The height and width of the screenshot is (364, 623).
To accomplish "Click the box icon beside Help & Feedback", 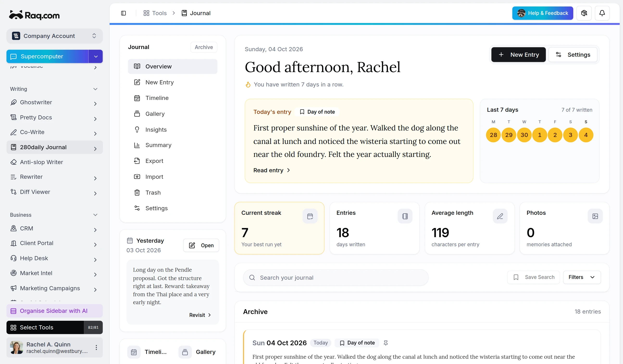I will [584, 13].
